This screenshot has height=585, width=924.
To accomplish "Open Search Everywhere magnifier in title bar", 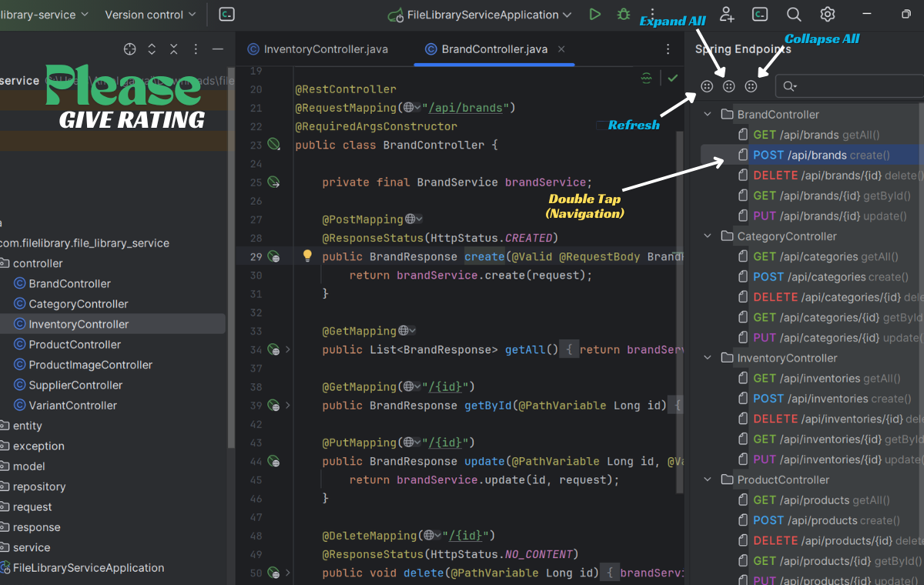I will click(794, 15).
